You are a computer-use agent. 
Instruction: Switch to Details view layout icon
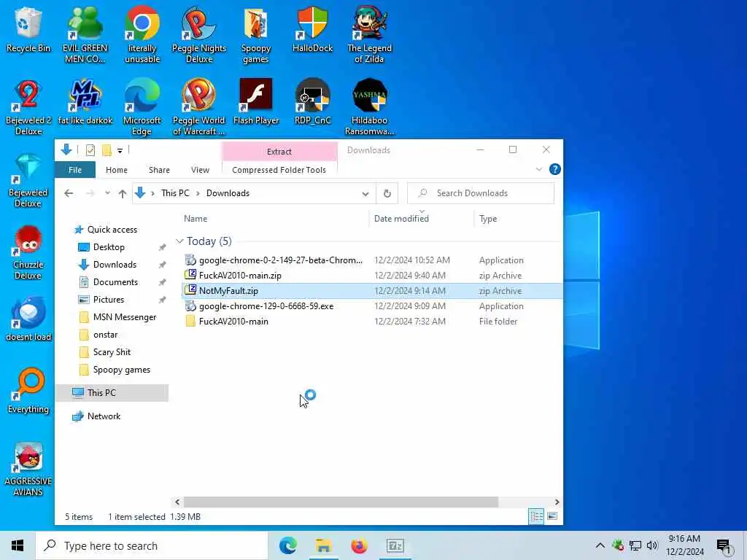(536, 516)
